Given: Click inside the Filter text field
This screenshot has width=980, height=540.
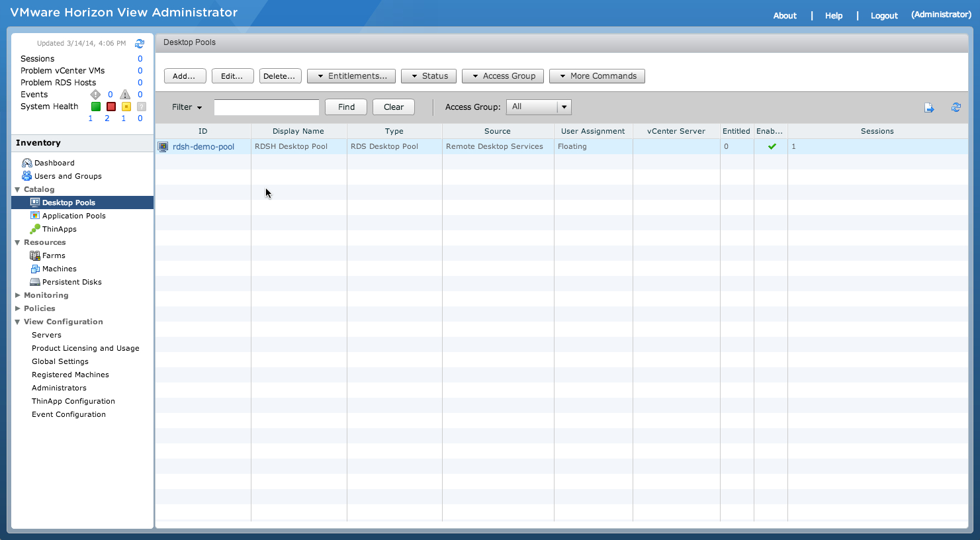Looking at the screenshot, I should pos(266,107).
